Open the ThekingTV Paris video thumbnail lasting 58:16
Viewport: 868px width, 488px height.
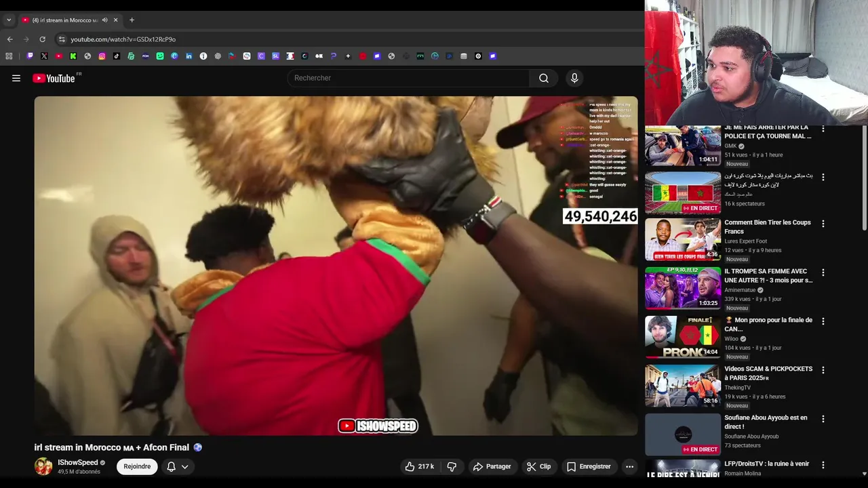pos(683,386)
